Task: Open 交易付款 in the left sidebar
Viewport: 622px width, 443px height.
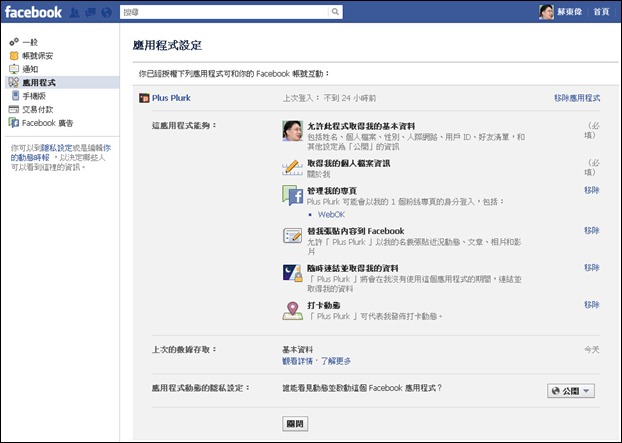Action: tap(37, 109)
